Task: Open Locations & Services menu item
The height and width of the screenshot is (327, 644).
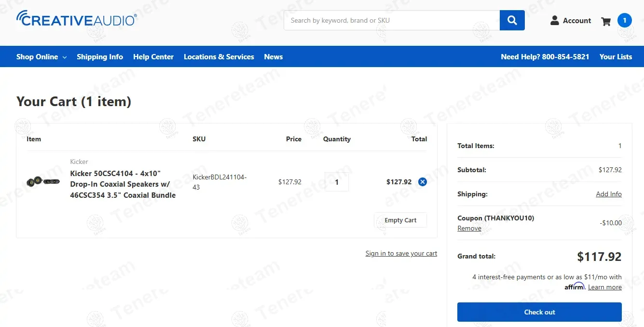Action: coord(219,57)
